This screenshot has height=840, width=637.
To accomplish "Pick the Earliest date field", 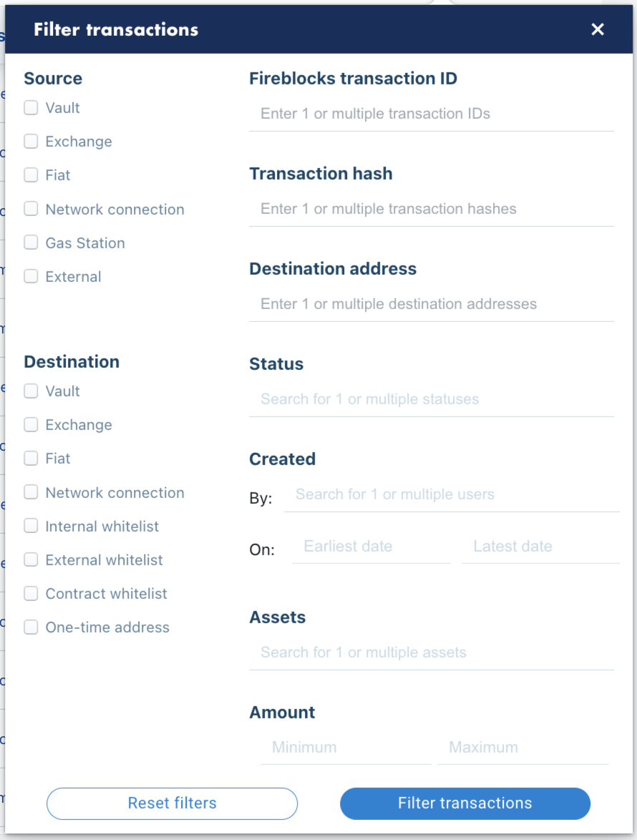I will tap(371, 547).
